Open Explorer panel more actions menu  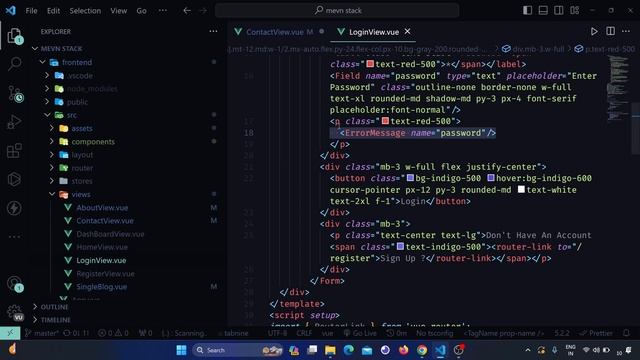[213, 31]
